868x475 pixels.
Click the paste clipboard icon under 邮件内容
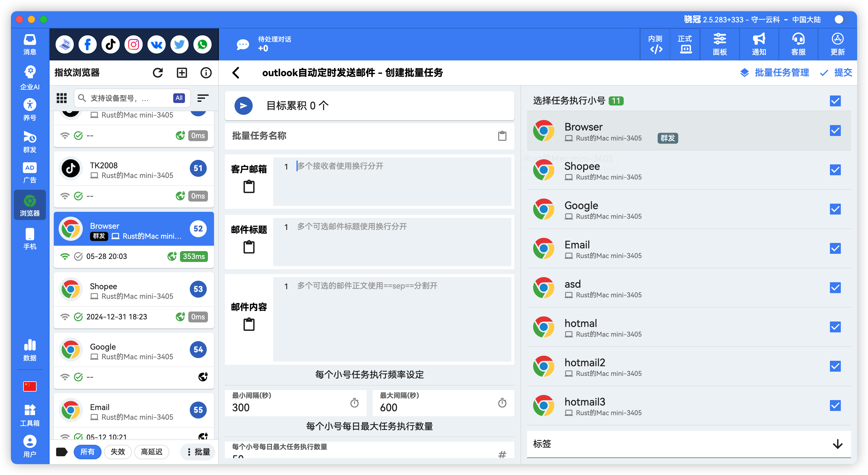(x=249, y=324)
